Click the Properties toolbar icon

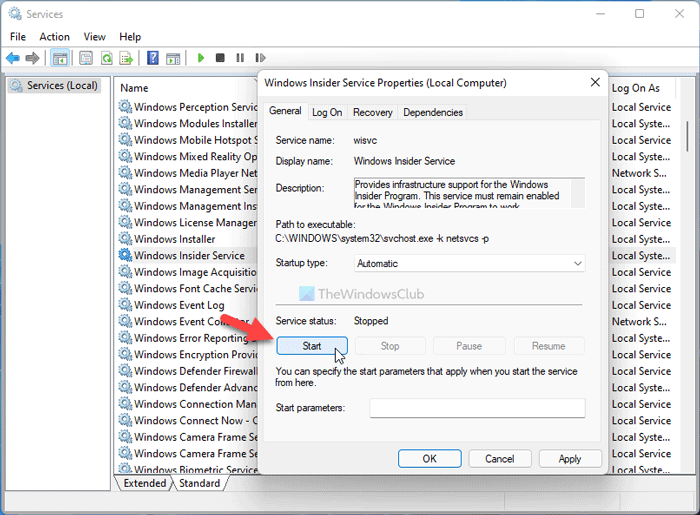coord(86,58)
